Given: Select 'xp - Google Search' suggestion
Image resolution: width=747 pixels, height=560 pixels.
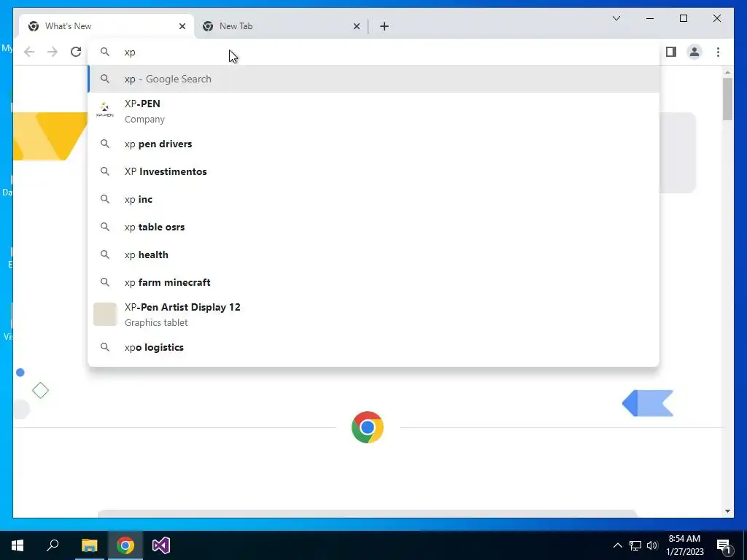Looking at the screenshot, I should click(373, 79).
